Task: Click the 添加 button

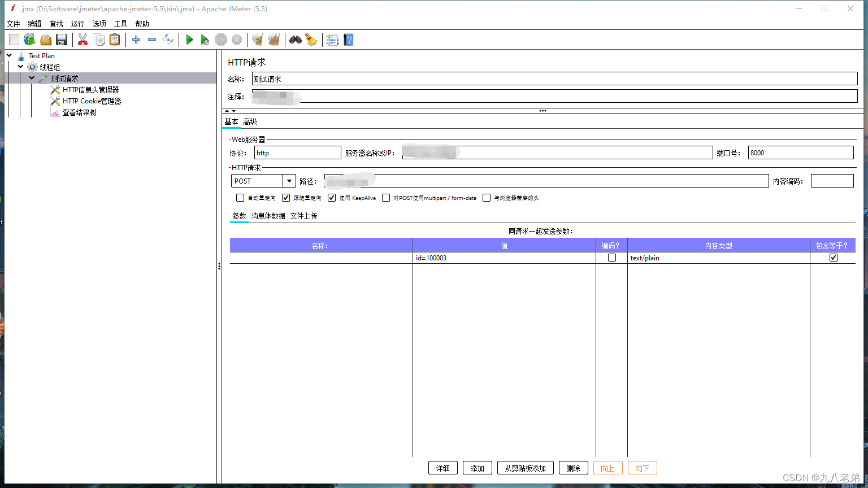Action: [x=478, y=468]
